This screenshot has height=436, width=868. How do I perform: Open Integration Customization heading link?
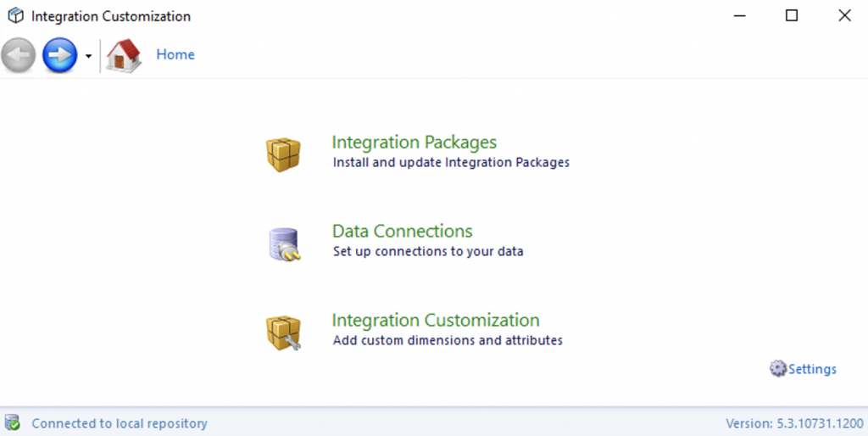435,320
